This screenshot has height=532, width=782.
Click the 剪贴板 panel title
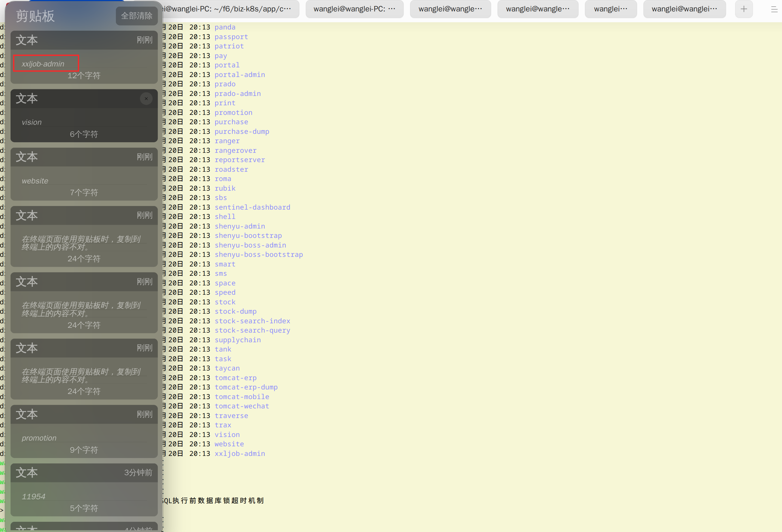point(35,16)
